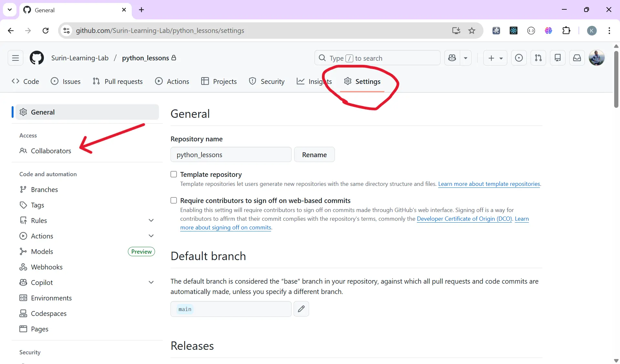
Task: View site information icon in address bar
Action: (x=67, y=30)
